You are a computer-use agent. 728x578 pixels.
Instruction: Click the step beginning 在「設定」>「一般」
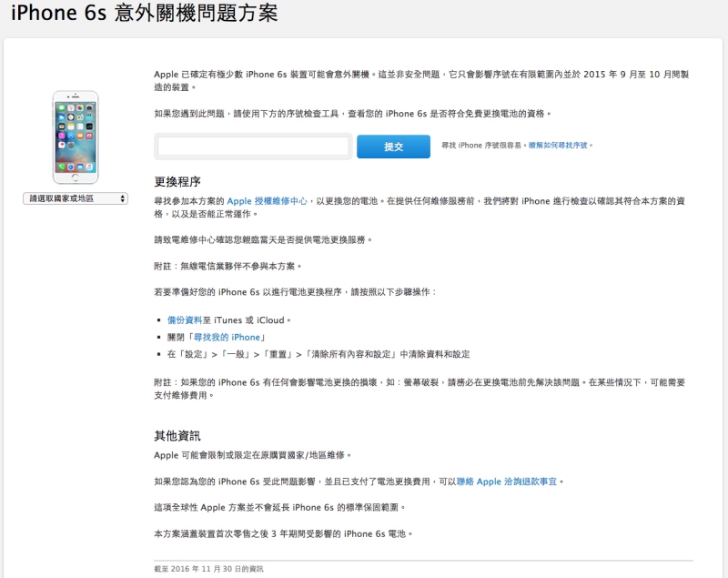point(318,354)
